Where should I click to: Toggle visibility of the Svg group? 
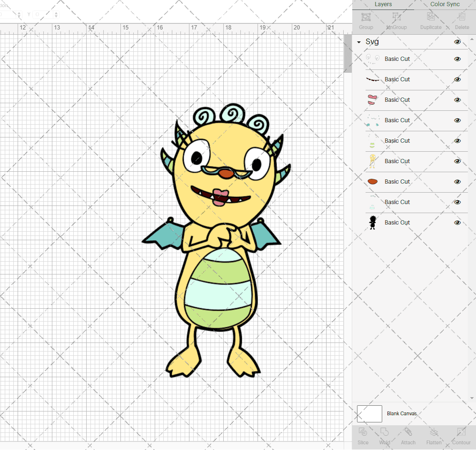coord(457,42)
